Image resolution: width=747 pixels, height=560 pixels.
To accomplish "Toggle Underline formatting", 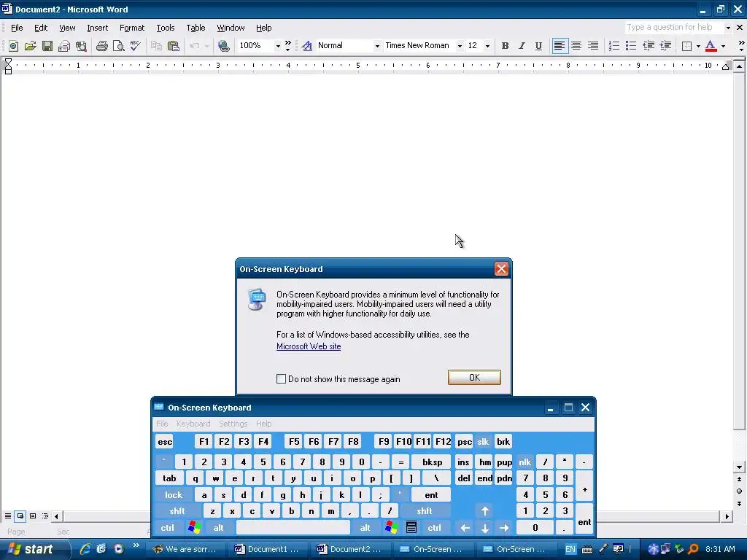I will pyautogui.click(x=538, y=46).
